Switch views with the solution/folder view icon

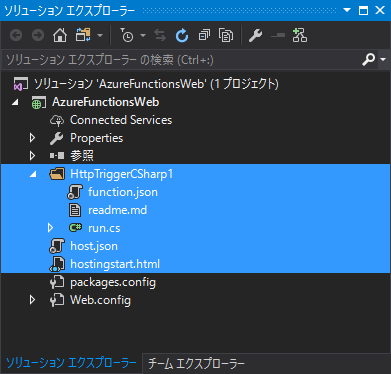[83, 35]
